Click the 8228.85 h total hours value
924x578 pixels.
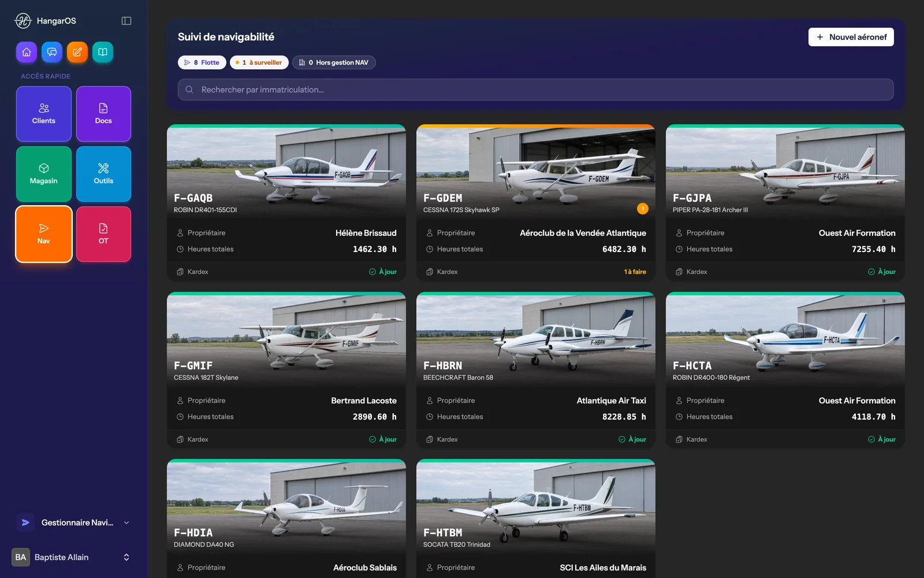(x=624, y=417)
